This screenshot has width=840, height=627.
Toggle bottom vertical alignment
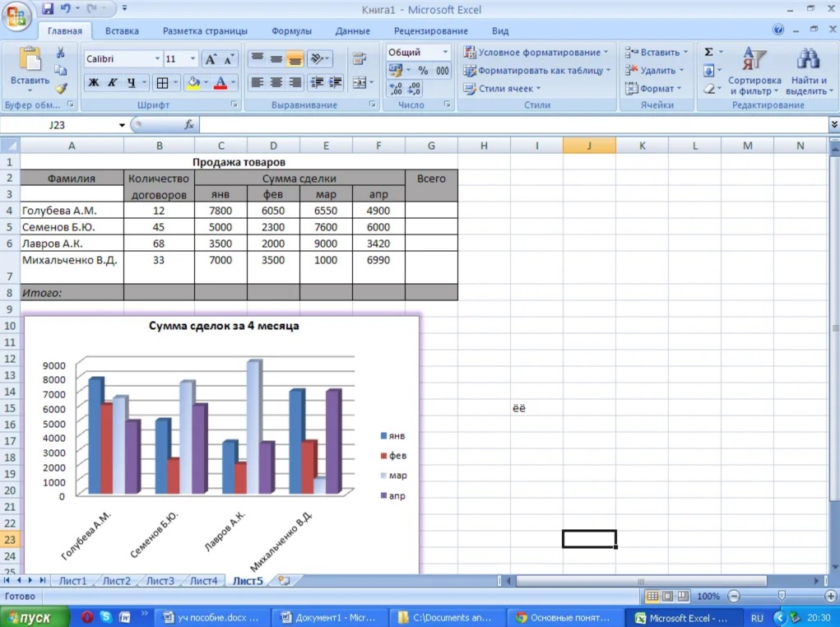(x=295, y=58)
